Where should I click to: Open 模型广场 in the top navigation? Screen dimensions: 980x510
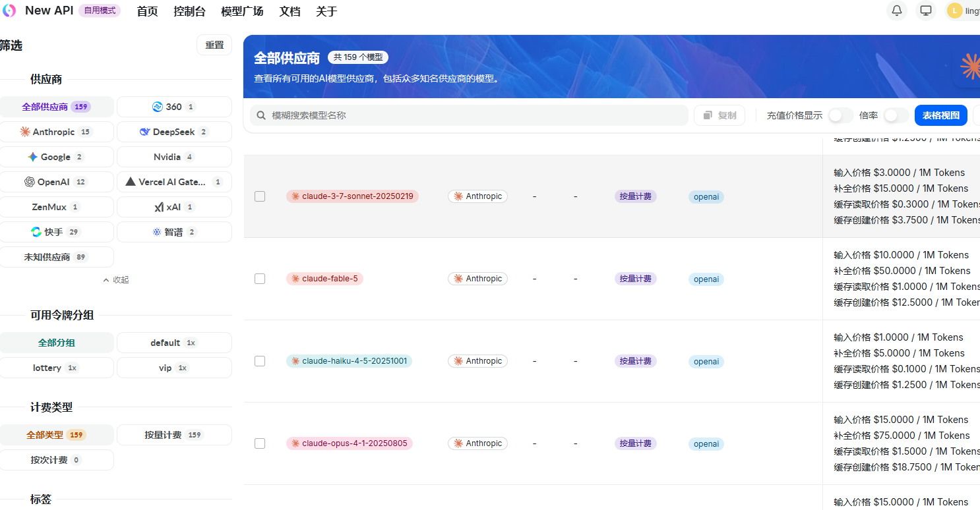242,11
